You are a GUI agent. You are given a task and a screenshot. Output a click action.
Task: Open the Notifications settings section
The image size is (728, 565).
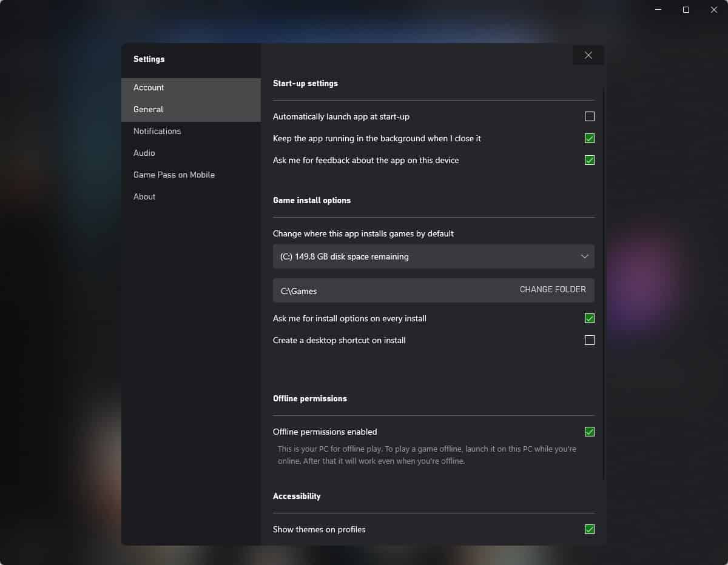point(157,131)
